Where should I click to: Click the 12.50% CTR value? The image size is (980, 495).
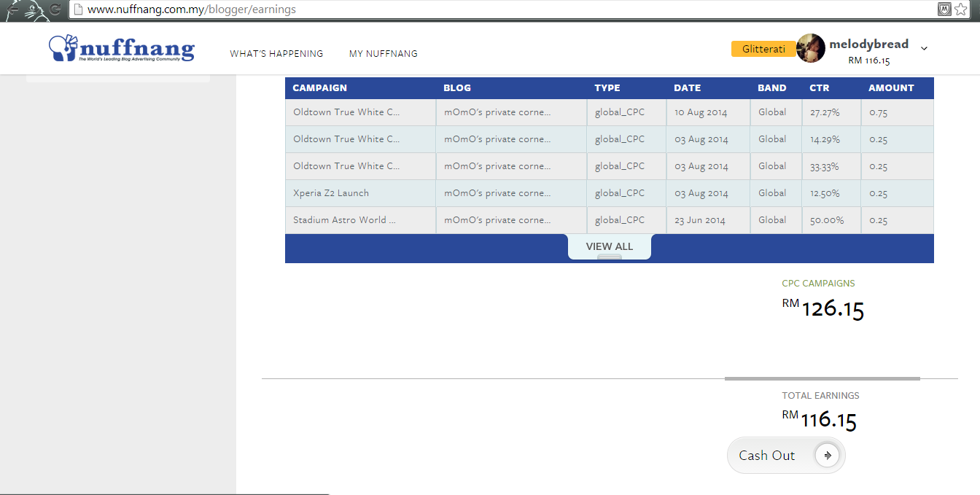(825, 193)
